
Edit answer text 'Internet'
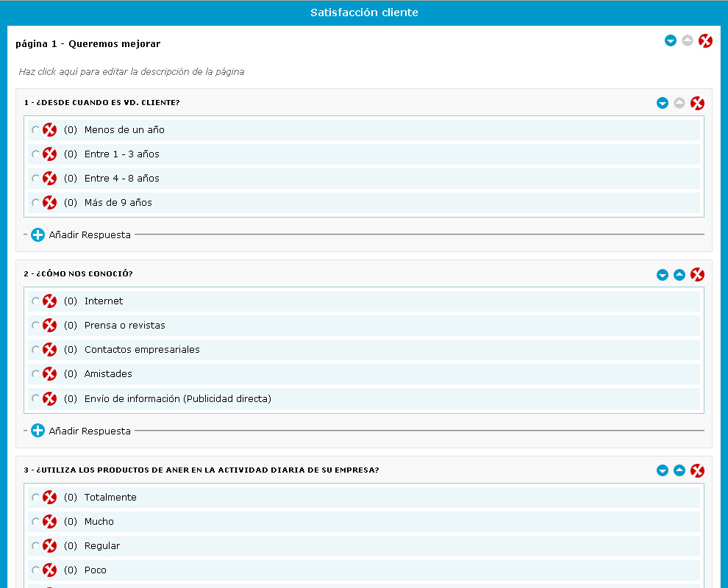104,301
